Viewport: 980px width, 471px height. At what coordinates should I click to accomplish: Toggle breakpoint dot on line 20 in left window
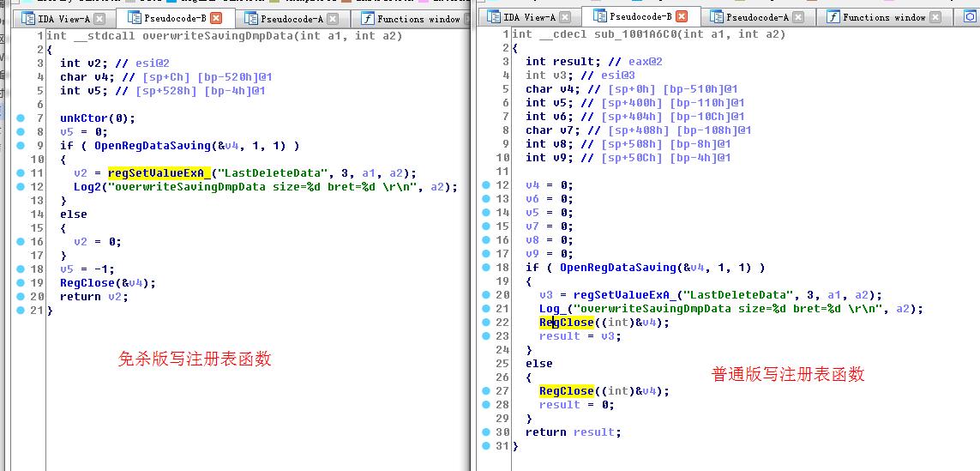(x=21, y=297)
